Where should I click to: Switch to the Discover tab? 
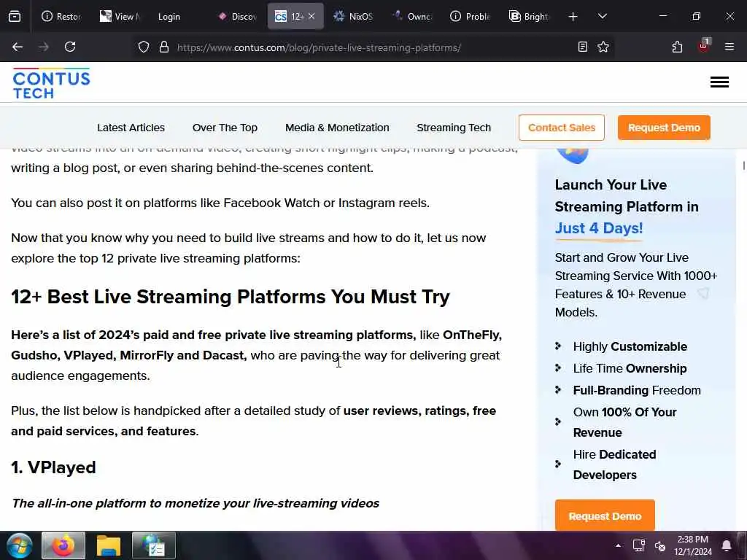(237, 17)
